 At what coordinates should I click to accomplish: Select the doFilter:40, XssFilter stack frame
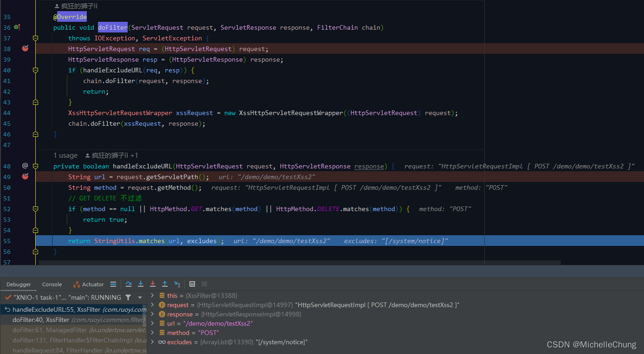(73, 320)
